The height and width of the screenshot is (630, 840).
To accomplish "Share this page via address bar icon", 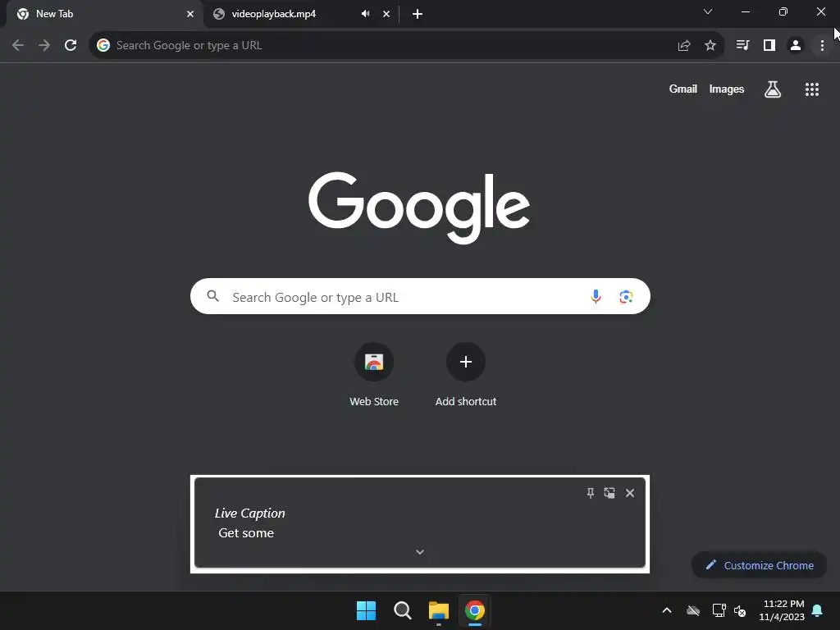I will tap(683, 46).
